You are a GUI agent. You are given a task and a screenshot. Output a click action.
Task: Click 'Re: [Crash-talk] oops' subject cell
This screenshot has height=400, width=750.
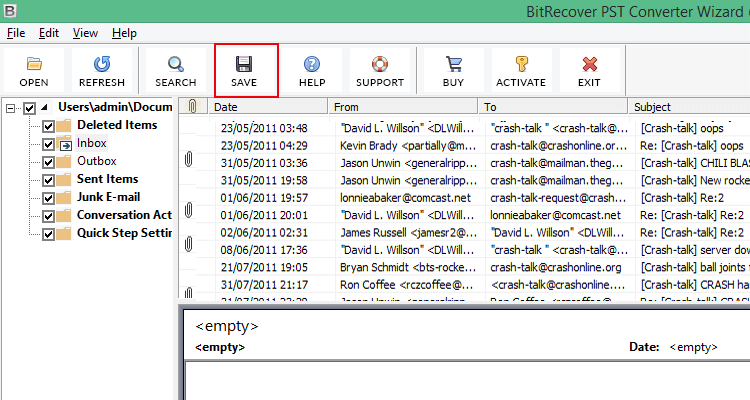pos(692,145)
